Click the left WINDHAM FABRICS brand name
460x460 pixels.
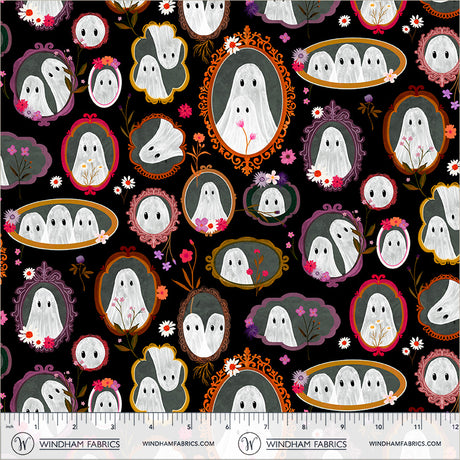tap(80, 444)
